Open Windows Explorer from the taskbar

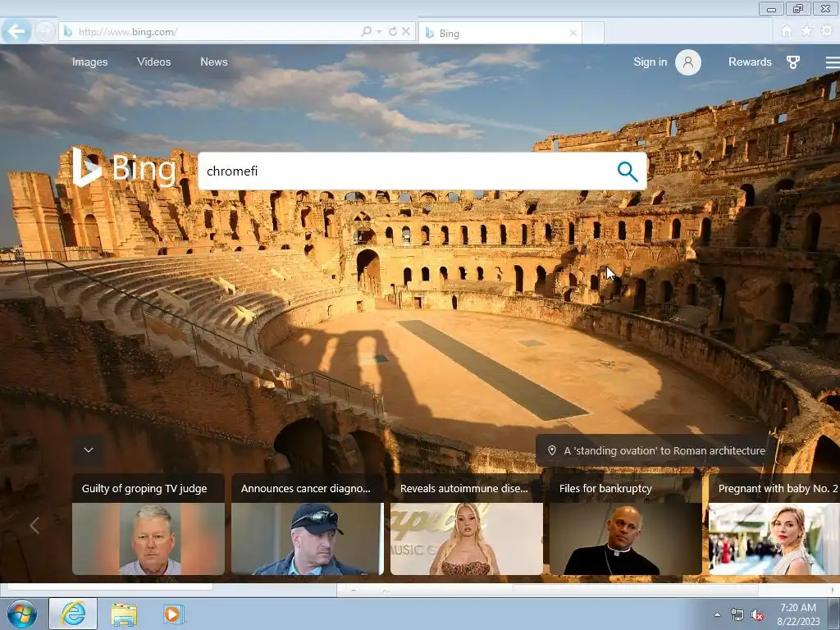(124, 614)
